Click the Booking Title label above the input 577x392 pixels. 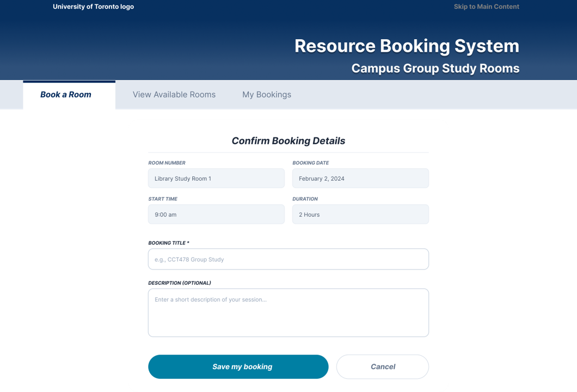pos(168,243)
